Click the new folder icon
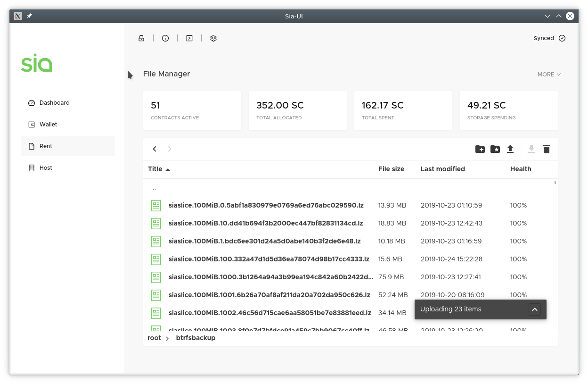The width and height of the screenshot is (588, 384). coord(480,149)
